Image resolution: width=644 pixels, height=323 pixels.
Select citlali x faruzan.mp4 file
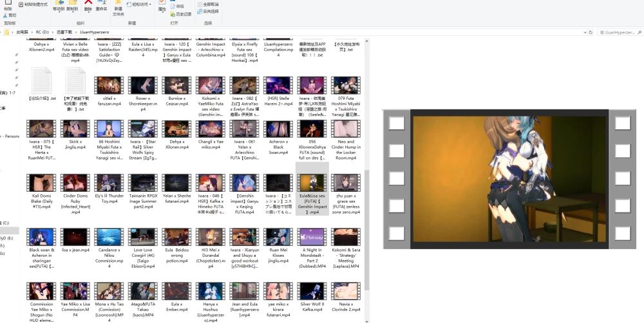point(109,91)
